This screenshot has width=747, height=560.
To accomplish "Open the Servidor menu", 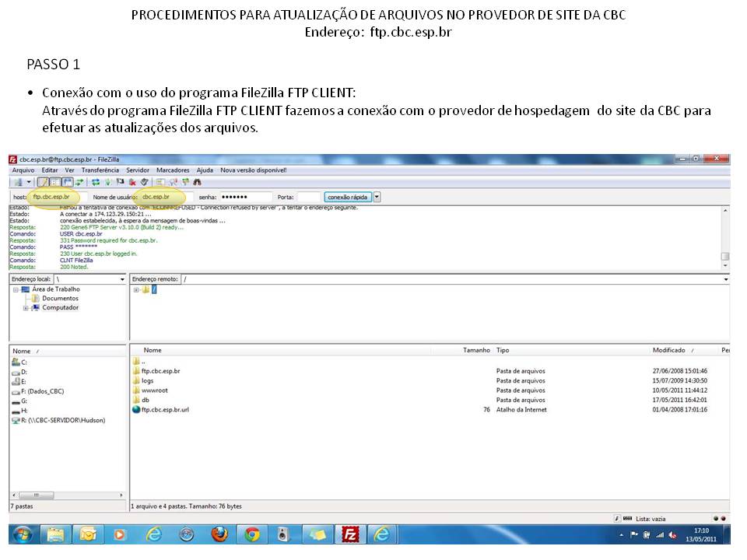I will pyautogui.click(x=138, y=170).
